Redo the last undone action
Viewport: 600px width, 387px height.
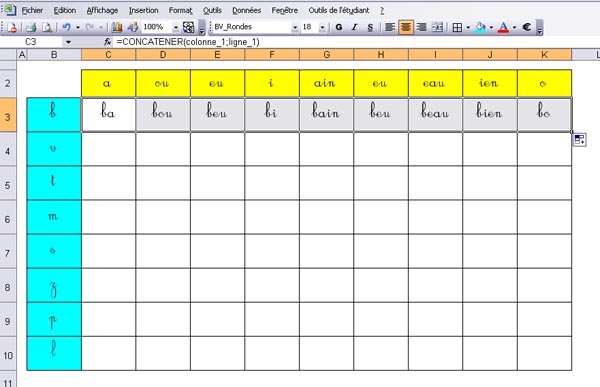90,27
